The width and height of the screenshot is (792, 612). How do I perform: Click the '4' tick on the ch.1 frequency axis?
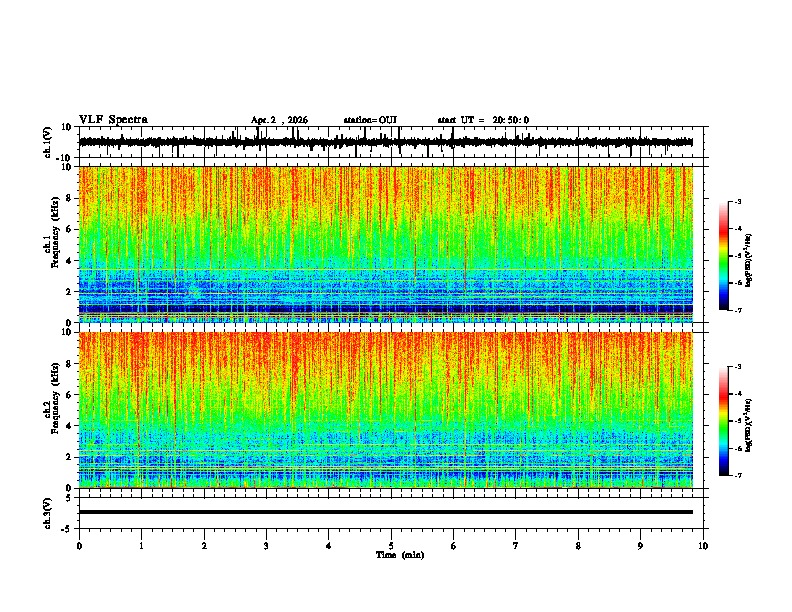coord(69,261)
